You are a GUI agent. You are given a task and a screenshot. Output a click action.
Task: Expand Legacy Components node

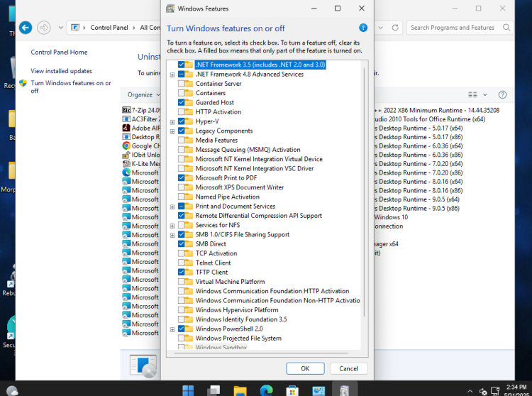tap(172, 131)
